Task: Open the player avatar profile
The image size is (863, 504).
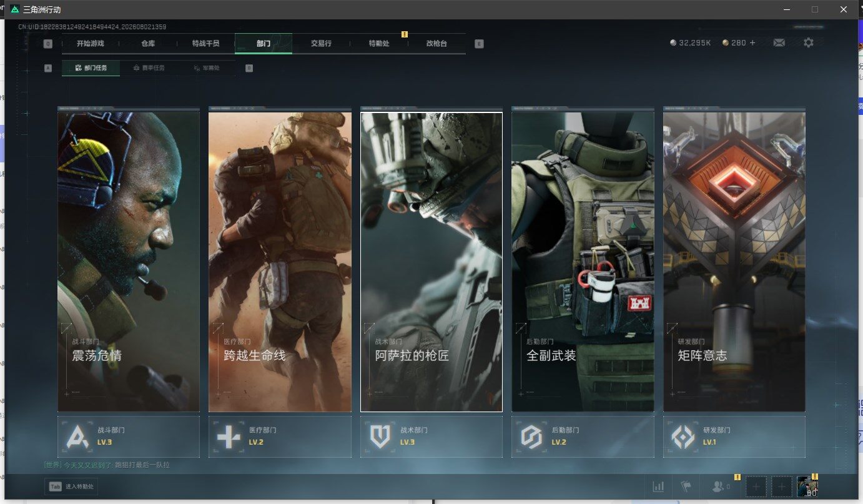Action: (x=807, y=487)
